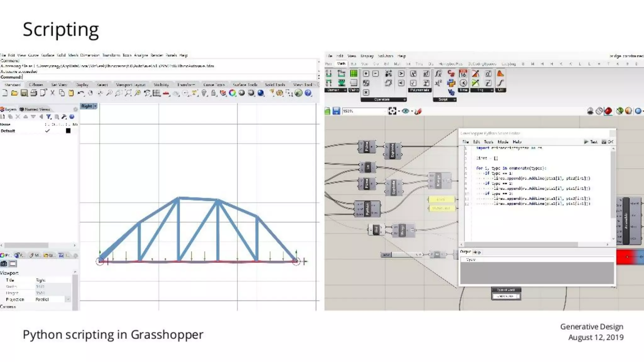Click the layer filter funnel icon
The height and width of the screenshot is (362, 644).
pos(49,117)
